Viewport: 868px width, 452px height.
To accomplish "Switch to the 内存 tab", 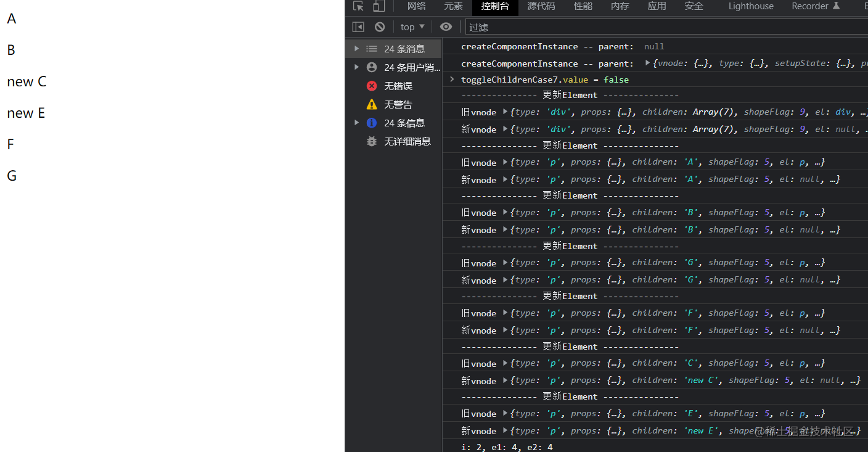I will pos(620,6).
